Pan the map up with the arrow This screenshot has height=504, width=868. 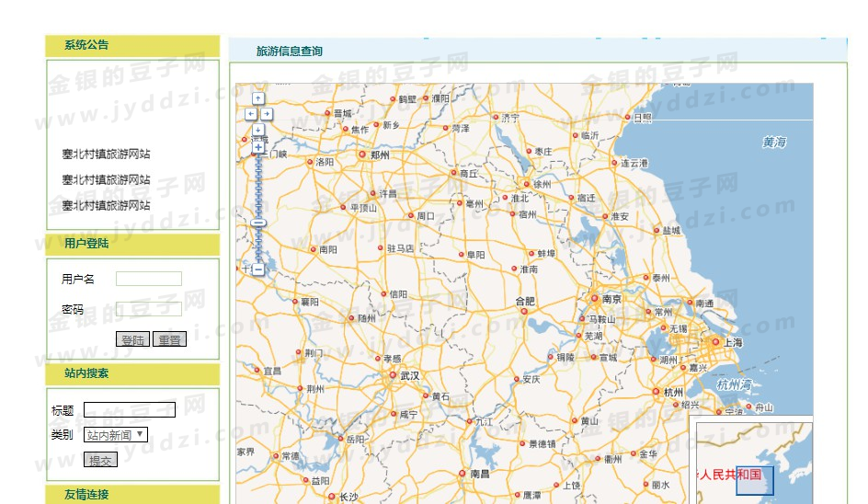click(258, 98)
